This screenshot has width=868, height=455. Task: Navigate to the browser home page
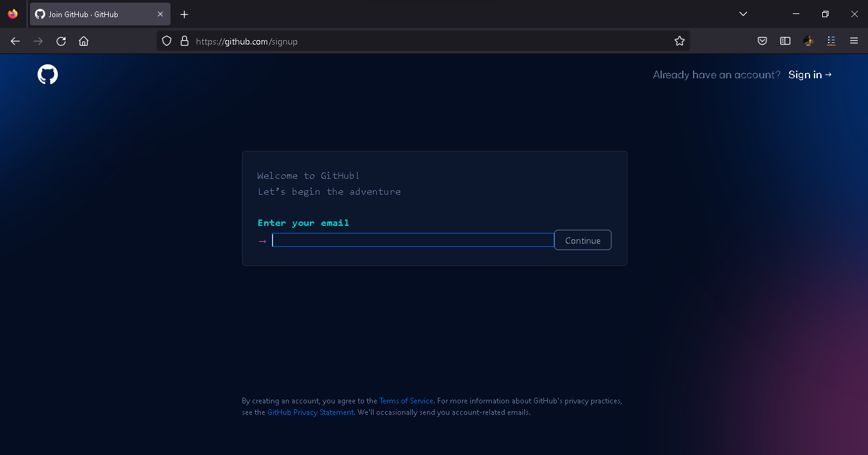[x=83, y=41]
